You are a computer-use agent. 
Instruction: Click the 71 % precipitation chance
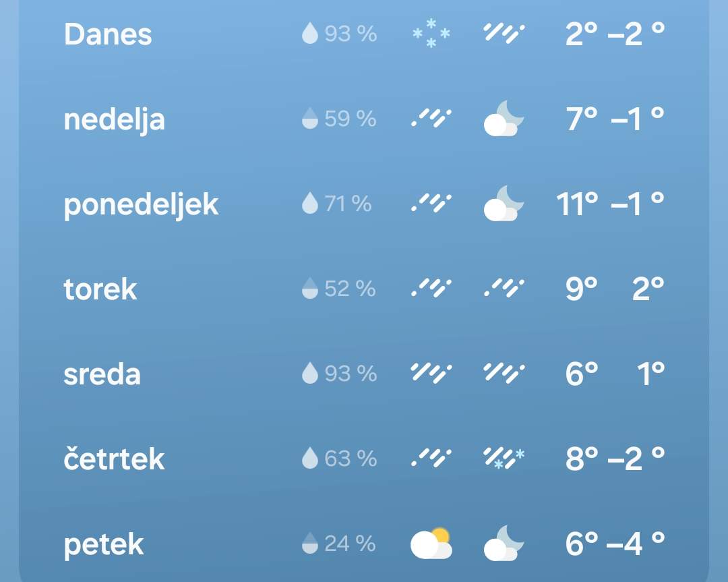pyautogui.click(x=348, y=204)
